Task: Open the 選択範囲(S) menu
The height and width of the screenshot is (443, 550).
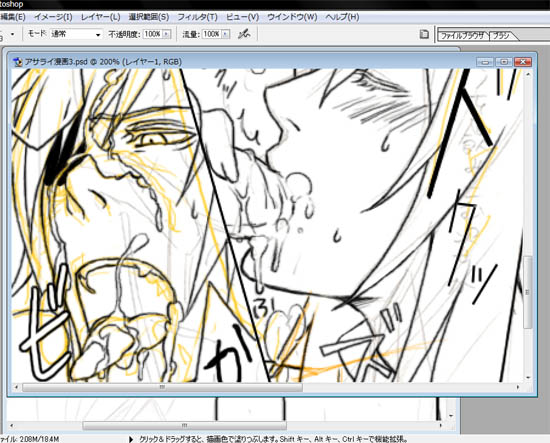Action: [149, 17]
